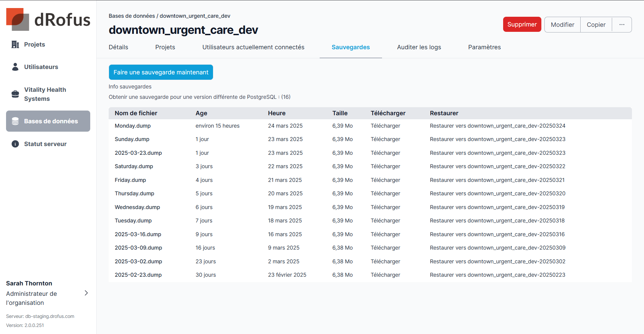Switch to the Détails tab

(x=118, y=47)
